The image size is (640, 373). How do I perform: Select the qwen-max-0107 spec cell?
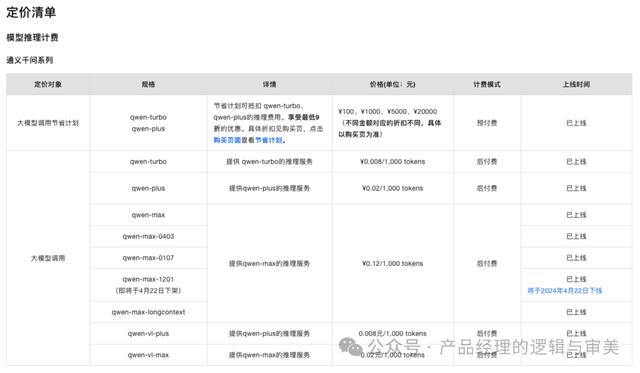pyautogui.click(x=148, y=258)
